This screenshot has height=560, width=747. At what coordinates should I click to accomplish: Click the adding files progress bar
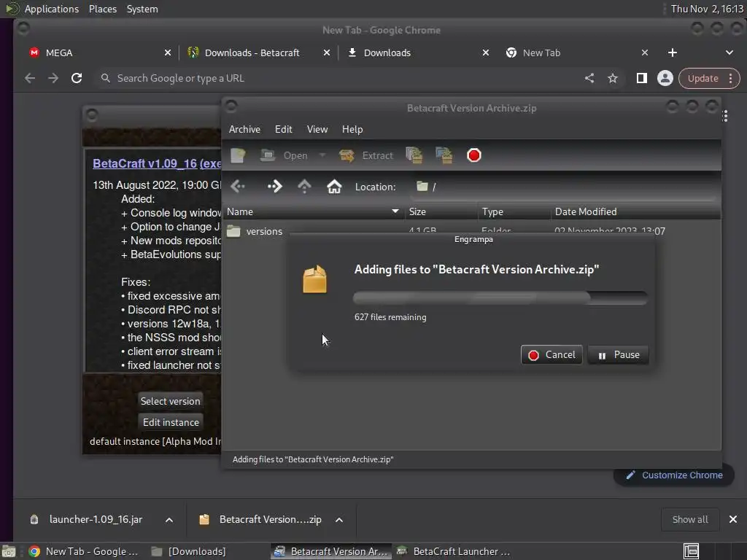500,298
